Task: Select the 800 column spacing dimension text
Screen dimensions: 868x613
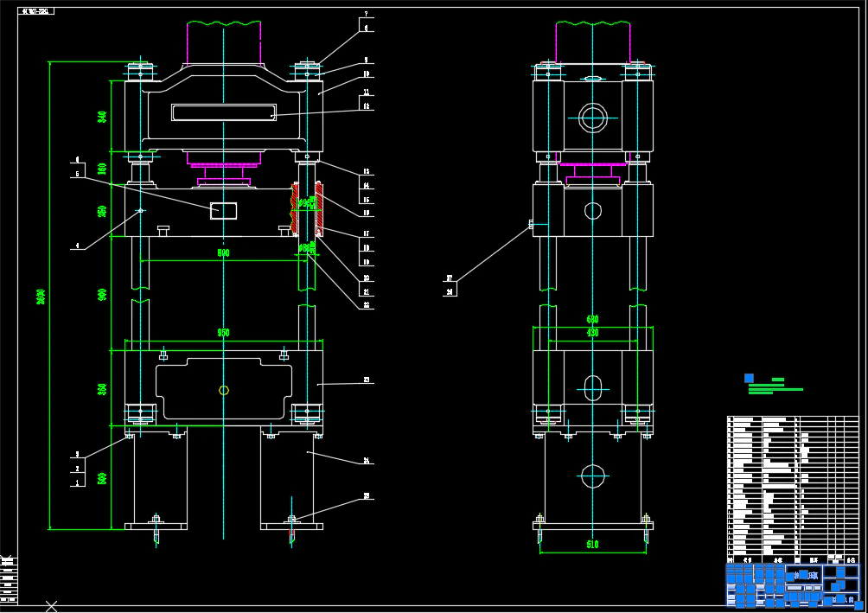Action: tap(223, 253)
